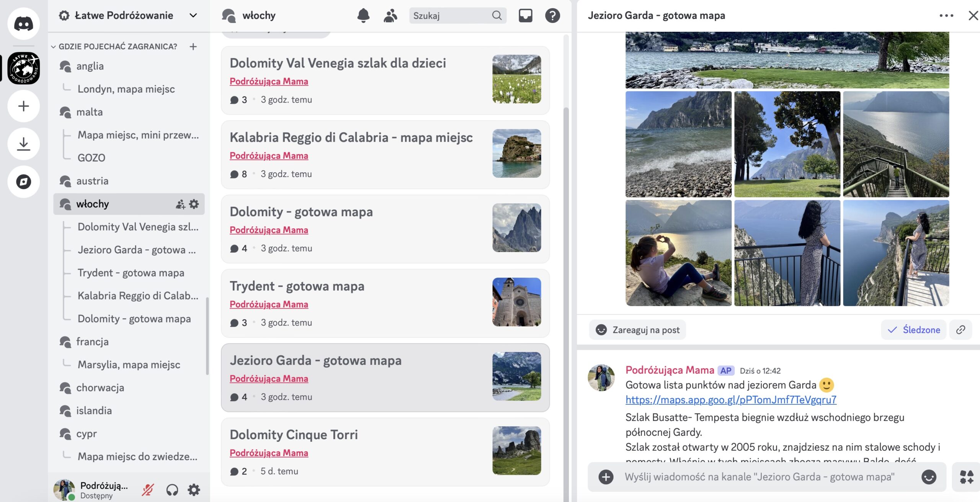Viewport: 980px width, 502px height.
Task: Open Dolomity - gotowa mapa post card
Action: (x=385, y=229)
